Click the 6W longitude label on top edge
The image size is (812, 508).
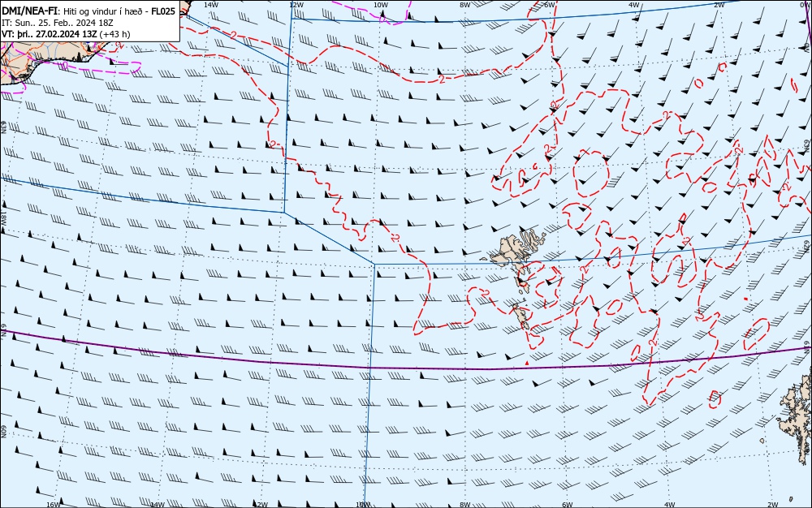pos(550,5)
